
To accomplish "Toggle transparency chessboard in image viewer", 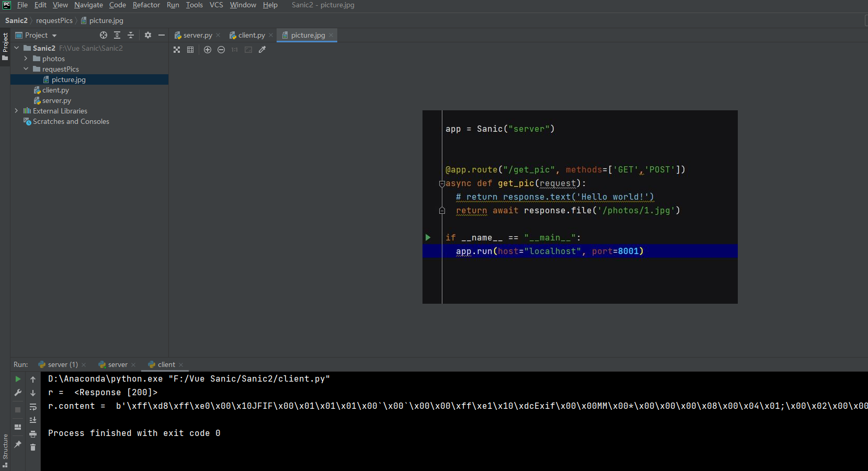I will click(x=177, y=50).
